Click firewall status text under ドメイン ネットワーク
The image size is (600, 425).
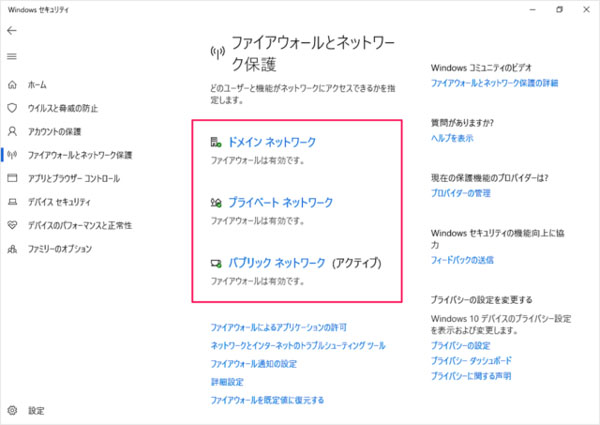258,160
